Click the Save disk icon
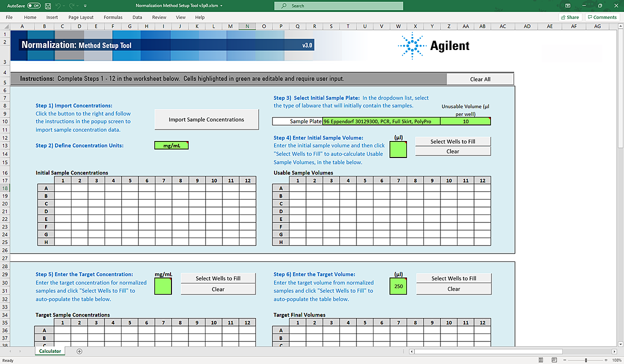This screenshot has width=624, height=364. (47, 5)
